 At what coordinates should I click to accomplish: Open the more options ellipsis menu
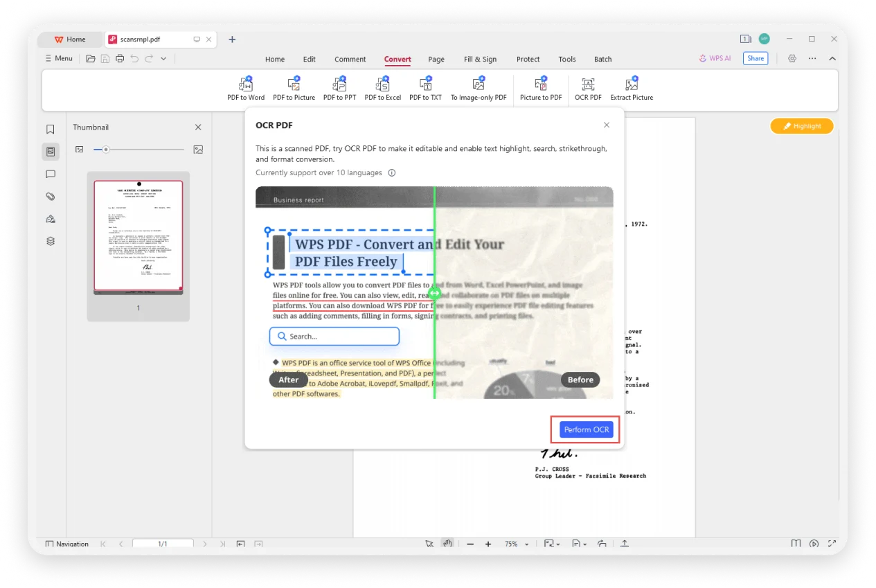click(x=812, y=59)
